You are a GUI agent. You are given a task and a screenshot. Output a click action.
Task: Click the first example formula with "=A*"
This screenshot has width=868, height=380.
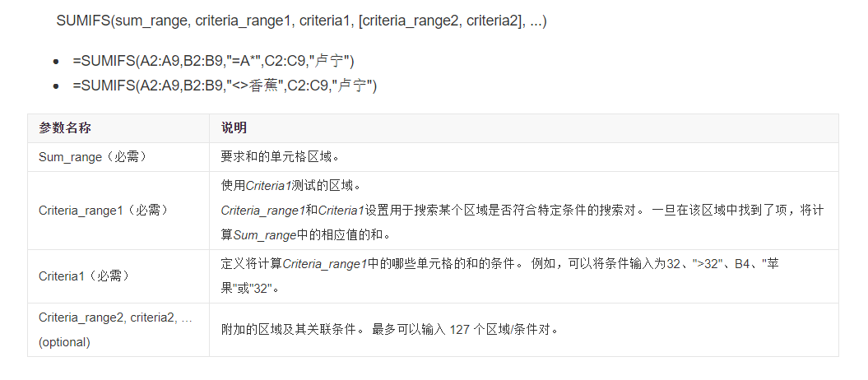(213, 62)
